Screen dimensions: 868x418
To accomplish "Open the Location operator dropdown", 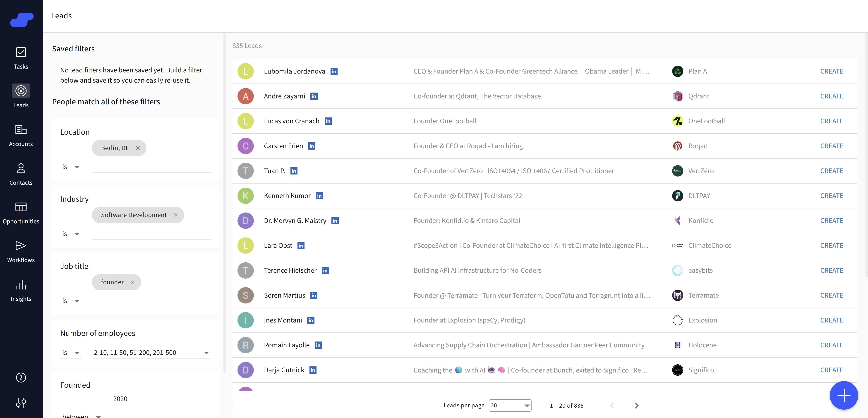I will point(71,167).
